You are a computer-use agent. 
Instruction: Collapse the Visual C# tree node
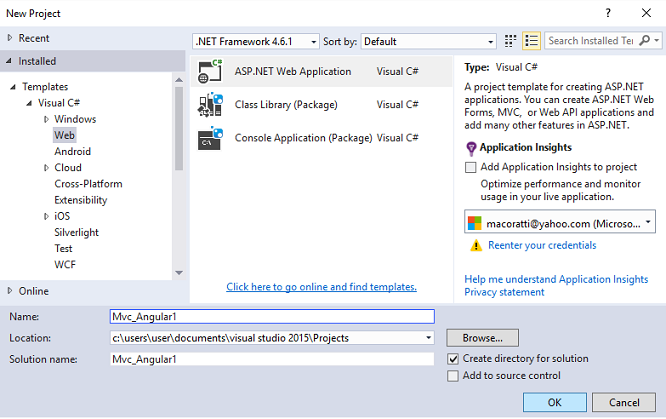(x=29, y=103)
